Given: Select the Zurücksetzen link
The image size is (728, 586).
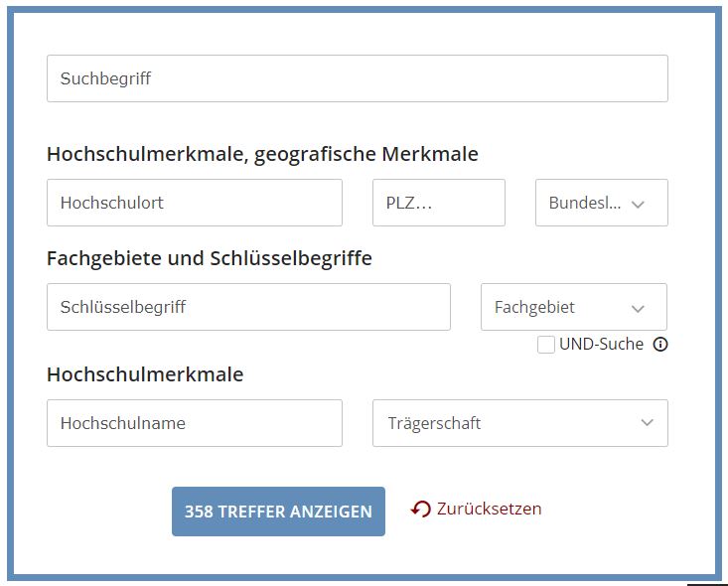Looking at the screenshot, I should 489,509.
